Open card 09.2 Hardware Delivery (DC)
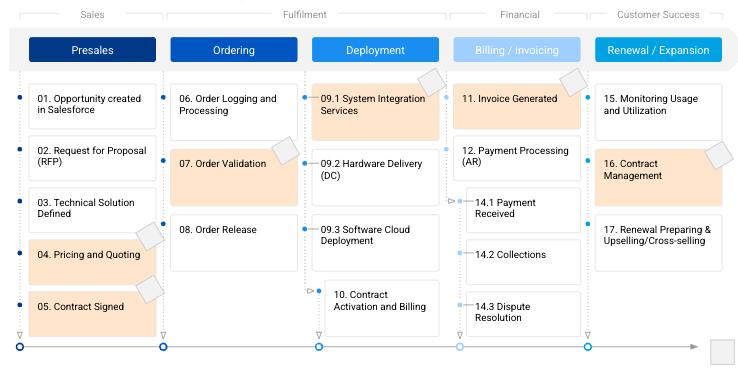Image resolution: width=738 pixels, height=370 pixels. coord(376,177)
